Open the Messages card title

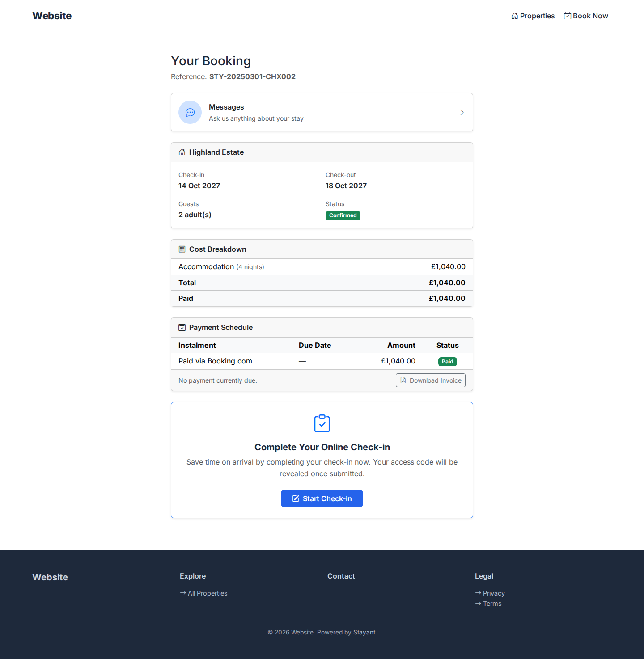coord(226,107)
